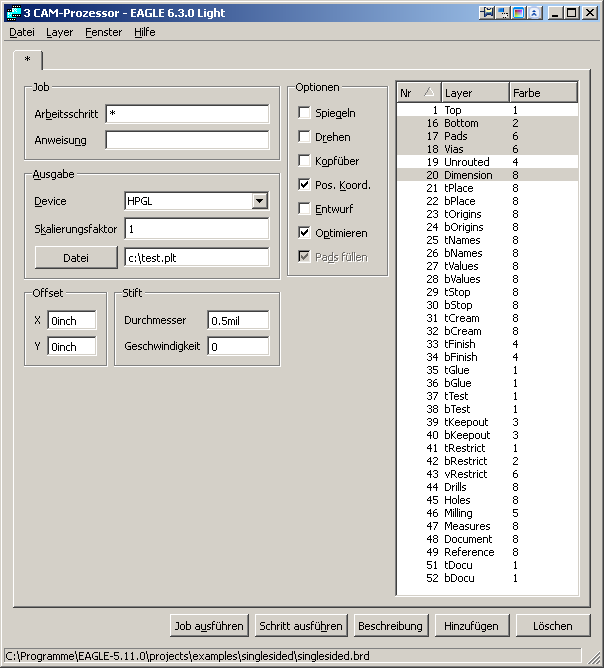This screenshot has height=668, width=604.
Task: Close the CAM-Prozessor window
Action: tap(590, 13)
